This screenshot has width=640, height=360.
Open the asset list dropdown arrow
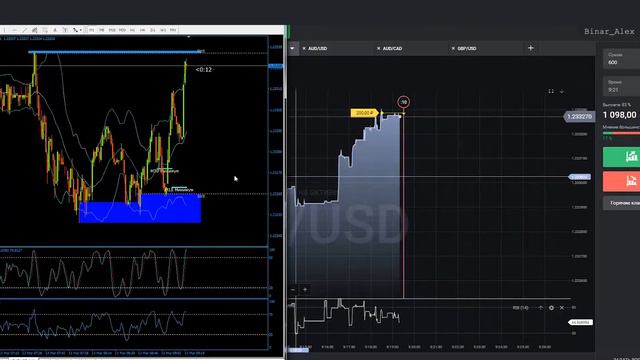pyautogui.click(x=292, y=49)
